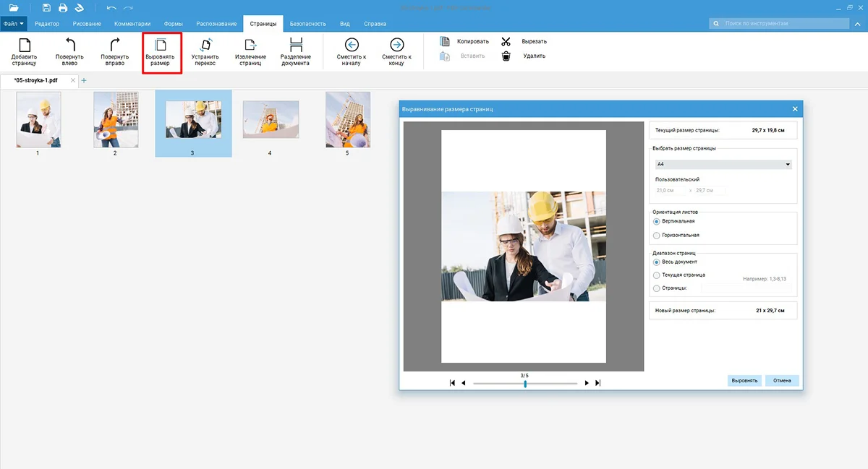This screenshot has height=469, width=868.
Task: Select the Горизонтальная orientation radio button
Action: (x=657, y=235)
